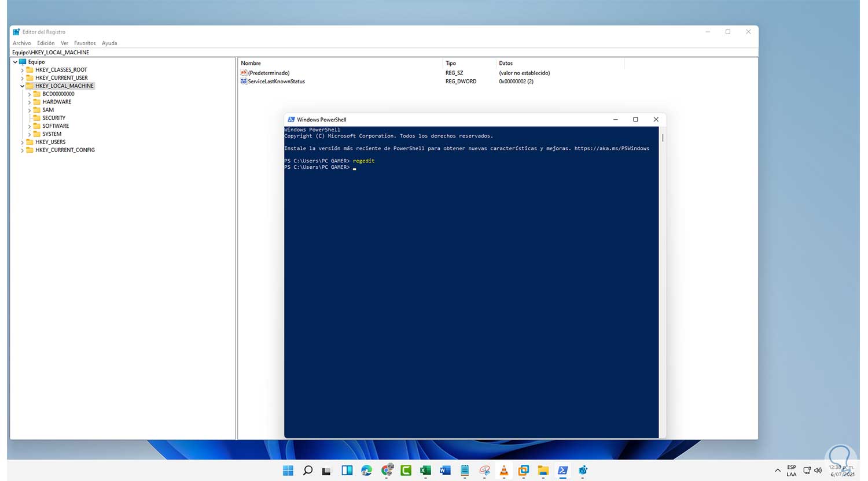Select the ServiceLastKnownStatus DWORD value
Image resolution: width=868 pixels, height=481 pixels.
[276, 82]
